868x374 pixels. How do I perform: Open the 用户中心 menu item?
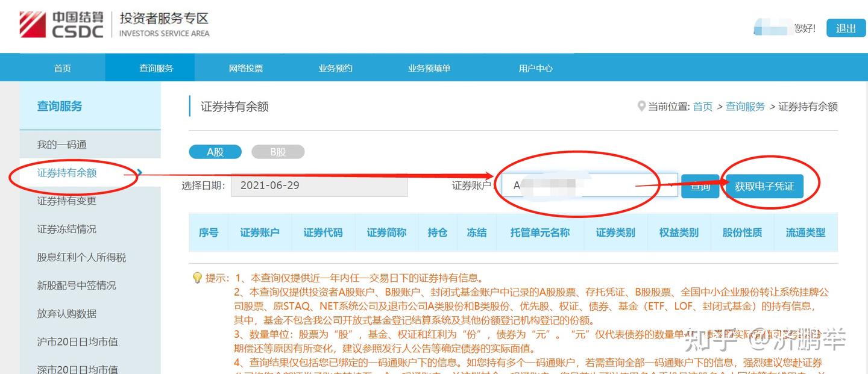tap(535, 67)
